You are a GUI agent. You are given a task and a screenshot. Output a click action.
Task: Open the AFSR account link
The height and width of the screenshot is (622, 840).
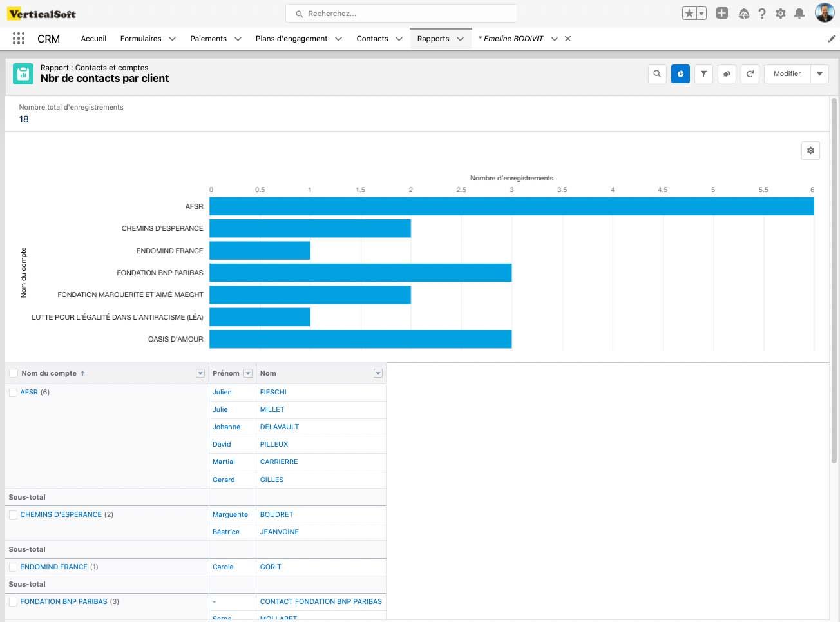pos(29,392)
